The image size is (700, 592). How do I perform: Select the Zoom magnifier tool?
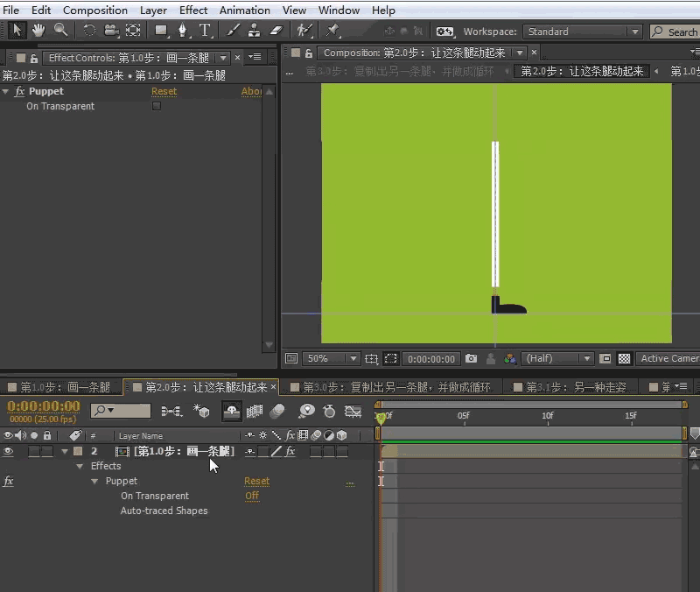pyautogui.click(x=60, y=31)
